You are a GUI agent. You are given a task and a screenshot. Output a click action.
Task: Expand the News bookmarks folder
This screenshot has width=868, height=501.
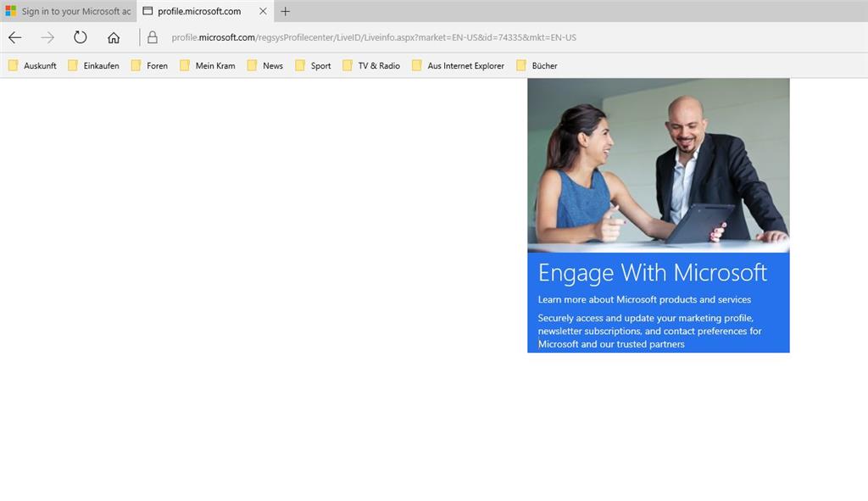[x=264, y=66]
